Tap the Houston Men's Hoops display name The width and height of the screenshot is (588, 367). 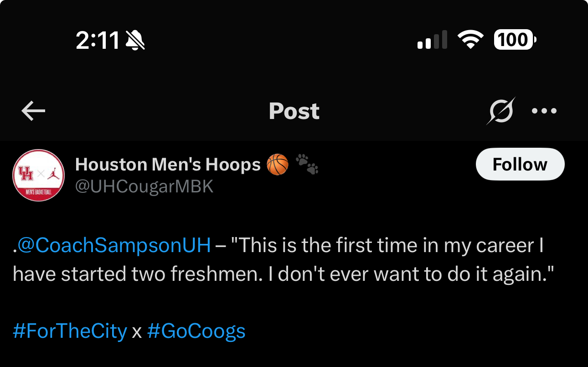[x=168, y=164]
